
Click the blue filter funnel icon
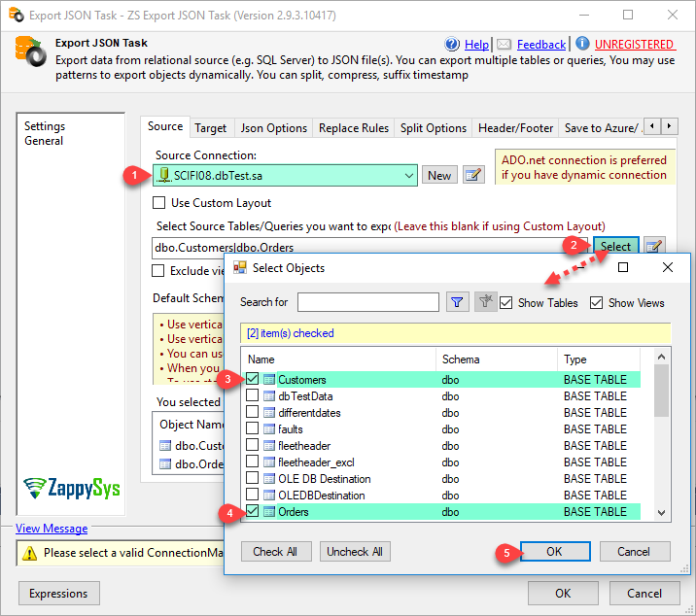pyautogui.click(x=457, y=302)
